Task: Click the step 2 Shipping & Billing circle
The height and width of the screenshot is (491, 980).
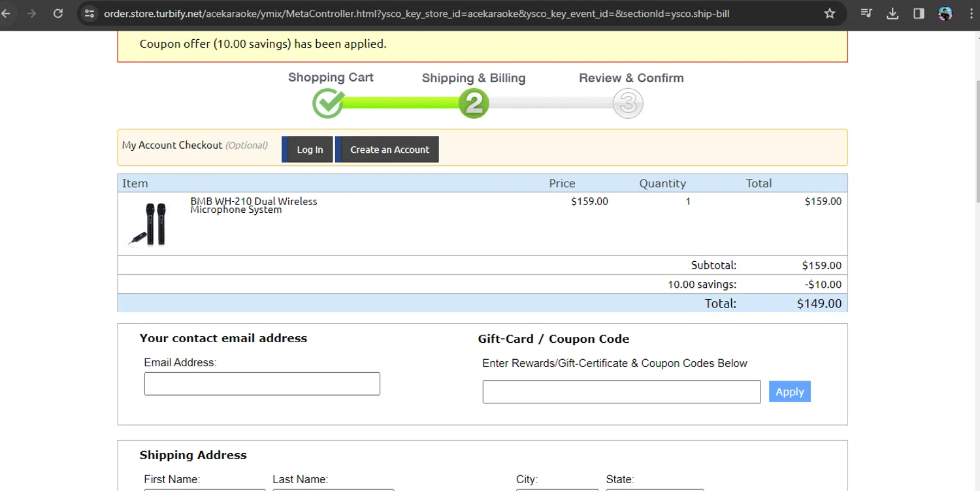Action: [474, 103]
